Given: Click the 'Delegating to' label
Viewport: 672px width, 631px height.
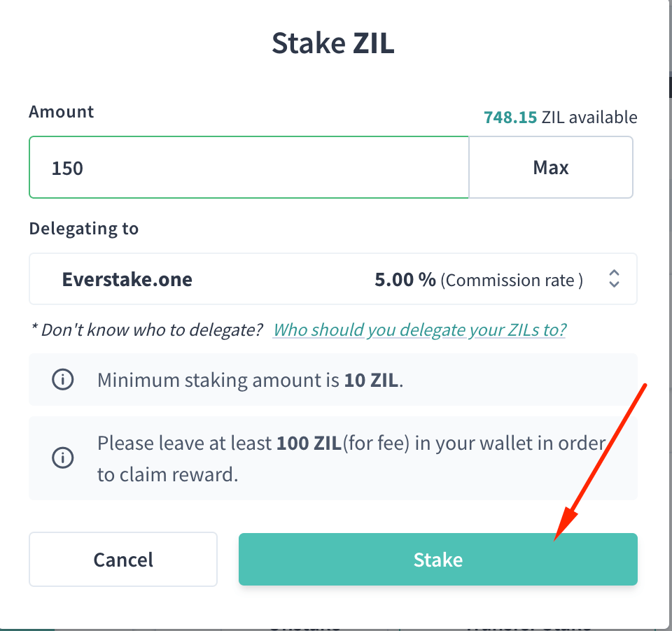Looking at the screenshot, I should [83, 228].
